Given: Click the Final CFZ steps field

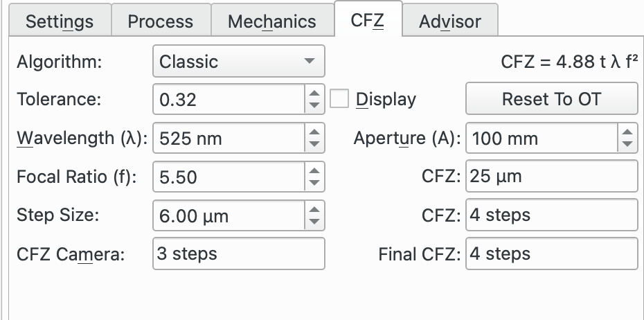Looking at the screenshot, I should tap(551, 254).
